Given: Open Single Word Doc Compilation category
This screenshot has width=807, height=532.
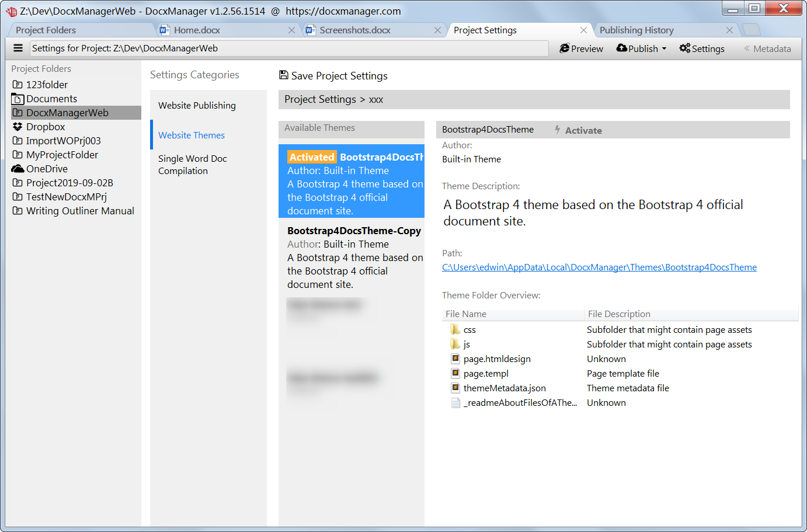Looking at the screenshot, I should [208, 165].
